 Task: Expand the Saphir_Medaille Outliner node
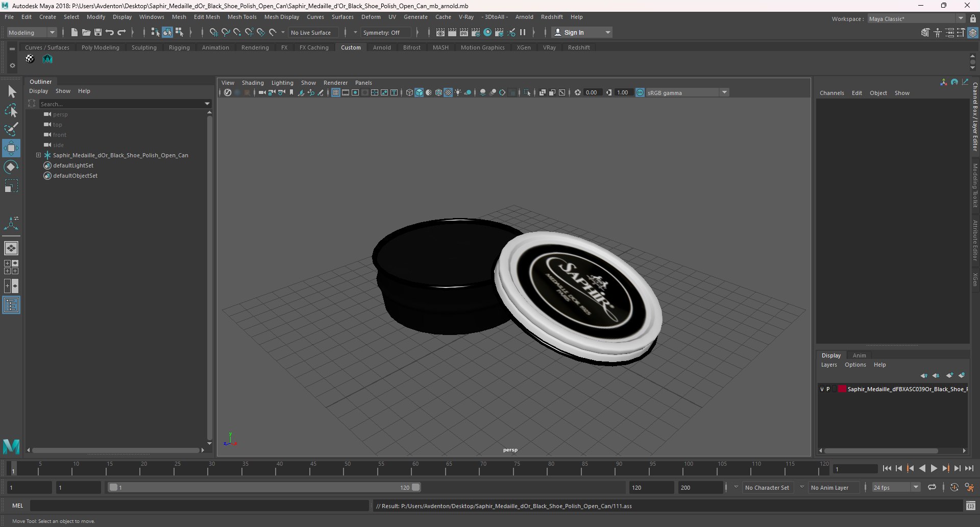click(x=38, y=155)
